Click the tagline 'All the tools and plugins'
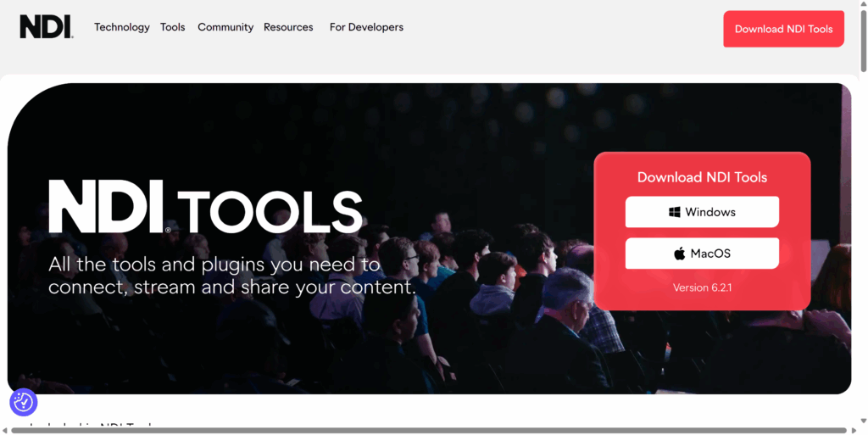Image resolution: width=868 pixels, height=435 pixels. (x=232, y=276)
